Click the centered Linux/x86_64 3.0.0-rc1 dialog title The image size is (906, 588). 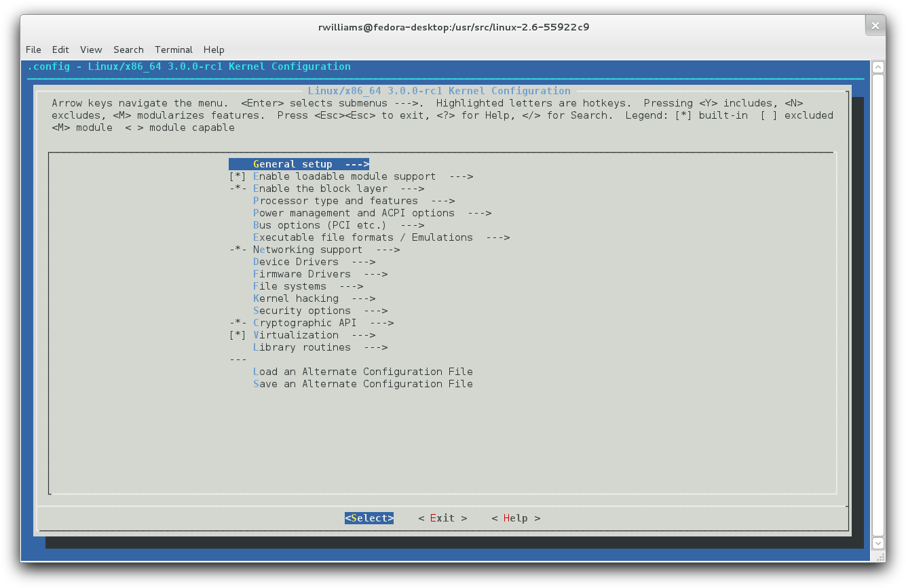pyautogui.click(x=439, y=91)
